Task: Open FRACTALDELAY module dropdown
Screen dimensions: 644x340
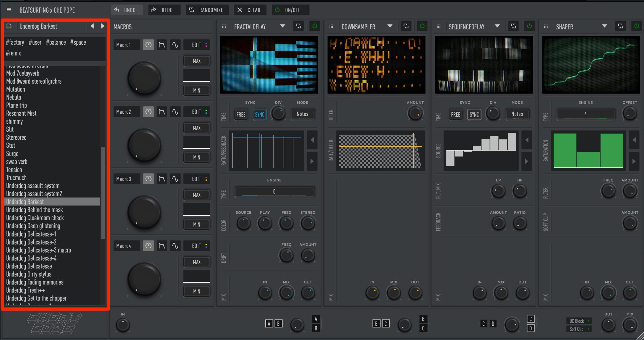Action: tap(283, 26)
